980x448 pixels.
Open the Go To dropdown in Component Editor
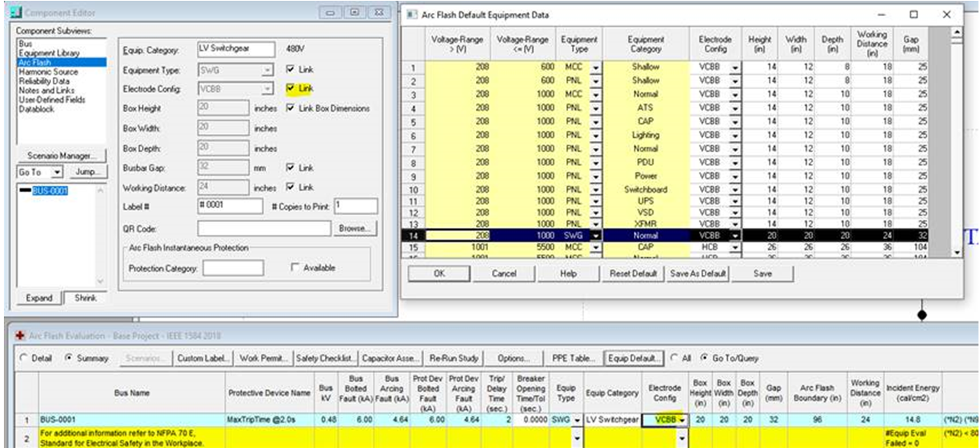[57, 172]
